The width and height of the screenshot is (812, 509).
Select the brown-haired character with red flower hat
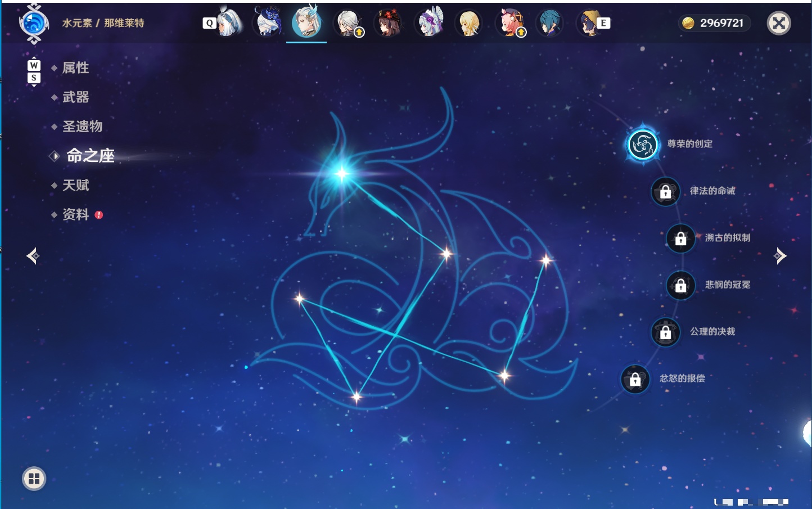[x=389, y=23]
